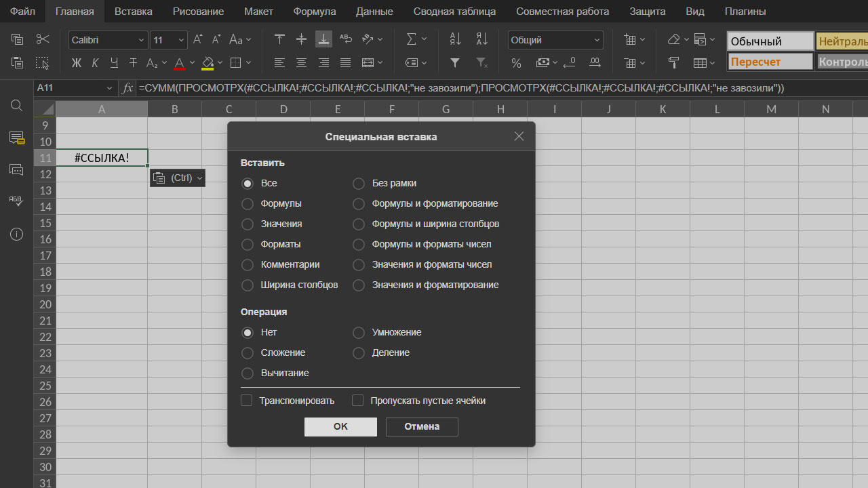Tick Пропускать пустые ячейки checkbox
This screenshot has height=488, width=868.
[x=358, y=401]
